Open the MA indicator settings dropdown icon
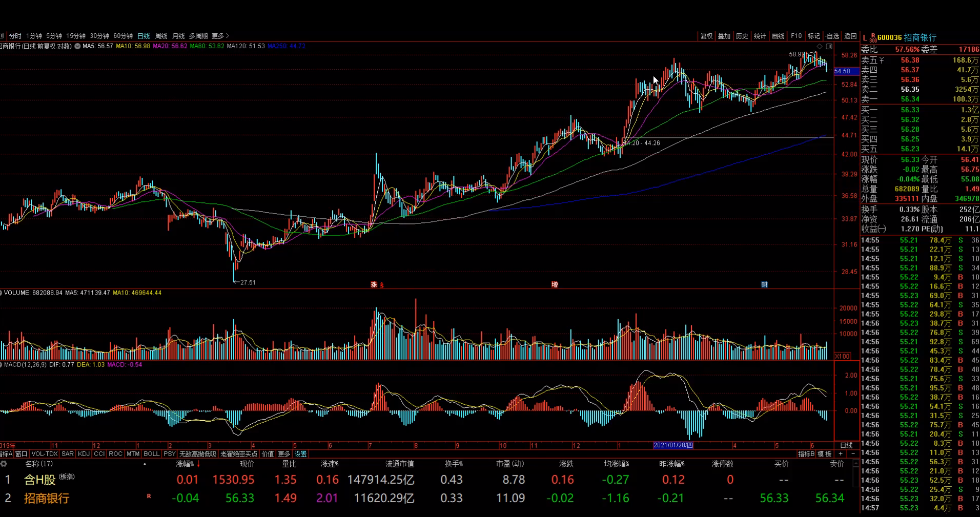This screenshot has height=517, width=980. click(x=77, y=46)
